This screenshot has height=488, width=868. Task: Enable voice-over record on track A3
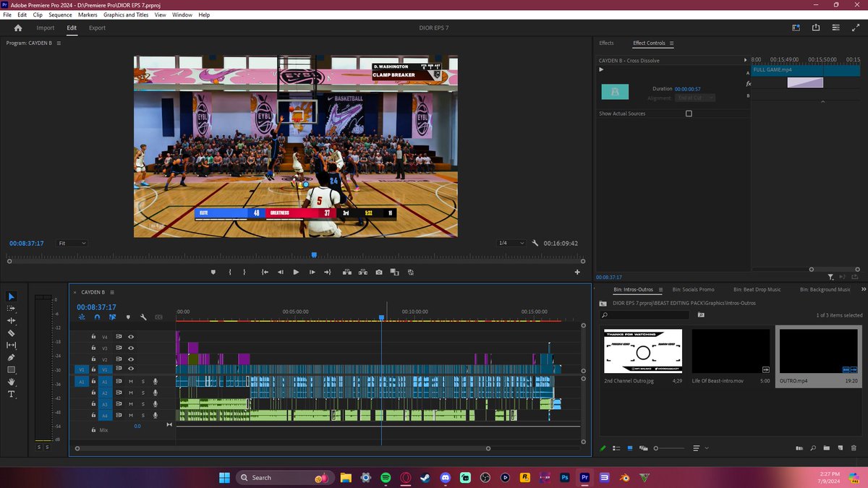tap(155, 404)
